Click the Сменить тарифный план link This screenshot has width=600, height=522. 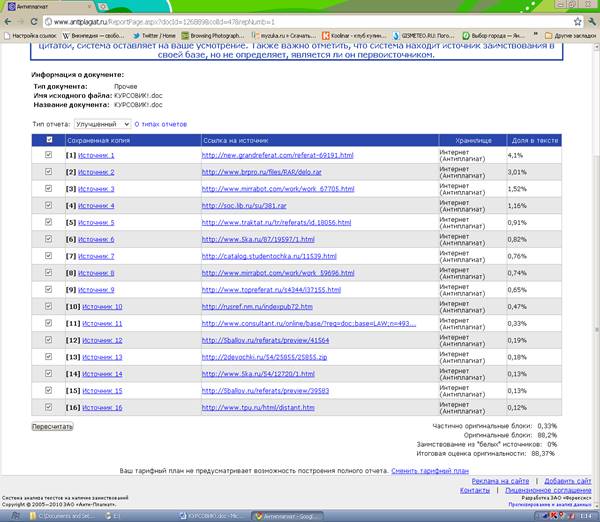coord(429,469)
